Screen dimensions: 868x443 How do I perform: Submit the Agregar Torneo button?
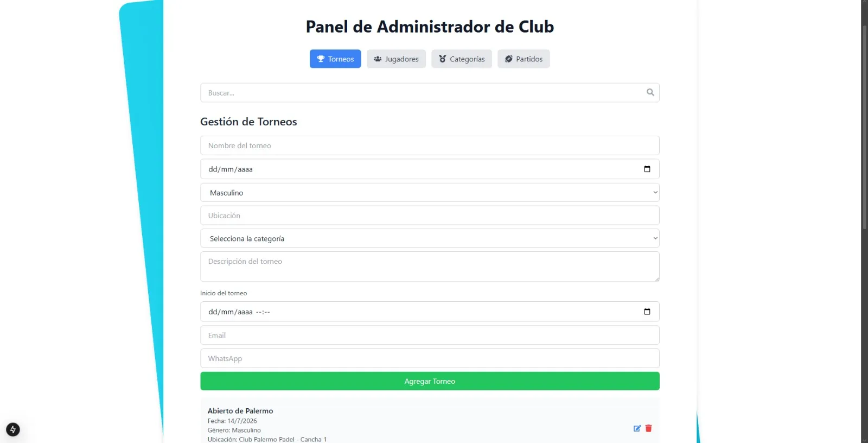(x=430, y=381)
